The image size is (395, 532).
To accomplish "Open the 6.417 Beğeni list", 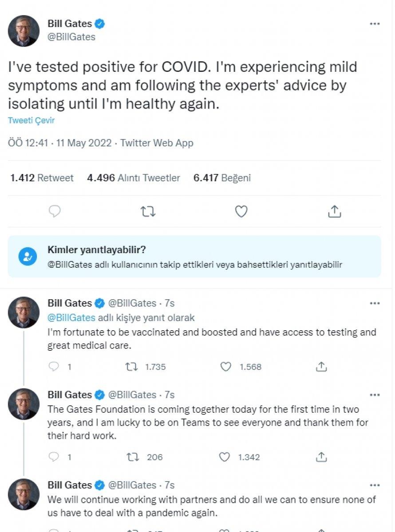I will (221, 178).
